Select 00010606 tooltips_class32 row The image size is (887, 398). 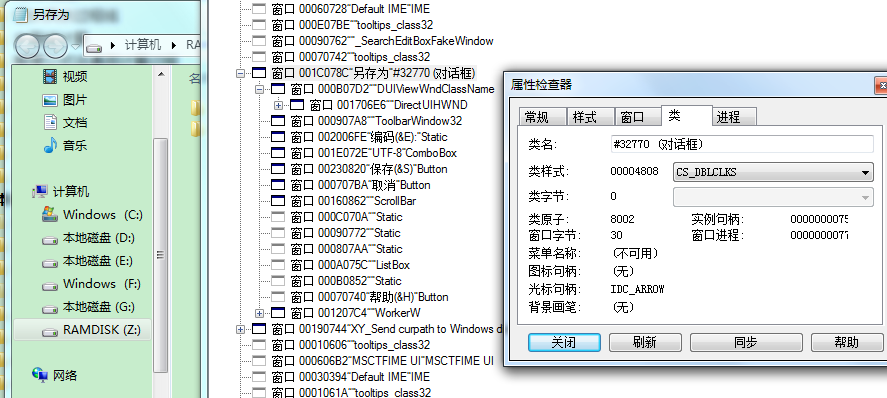click(351, 345)
